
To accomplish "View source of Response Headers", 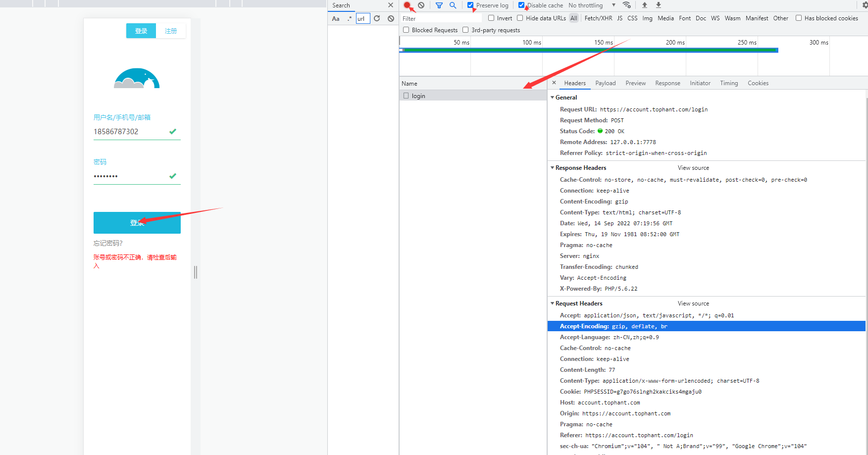I will tap(693, 168).
